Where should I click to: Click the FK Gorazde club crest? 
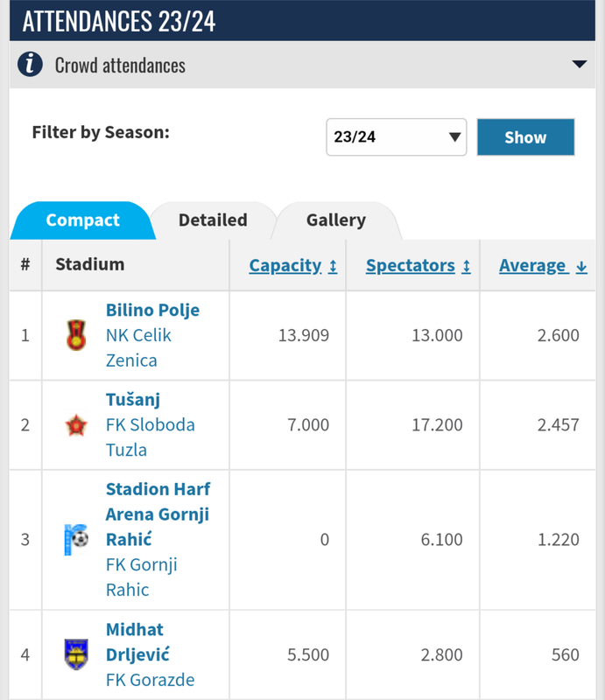(x=76, y=654)
